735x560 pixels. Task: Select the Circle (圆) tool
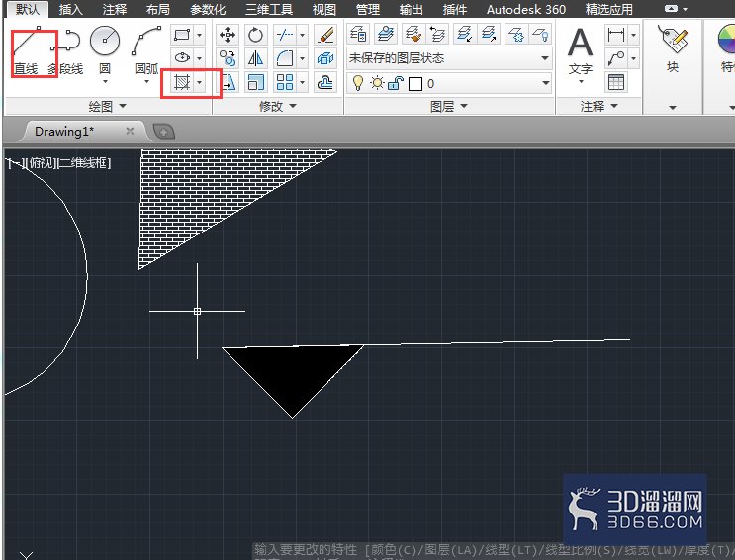coord(105,50)
